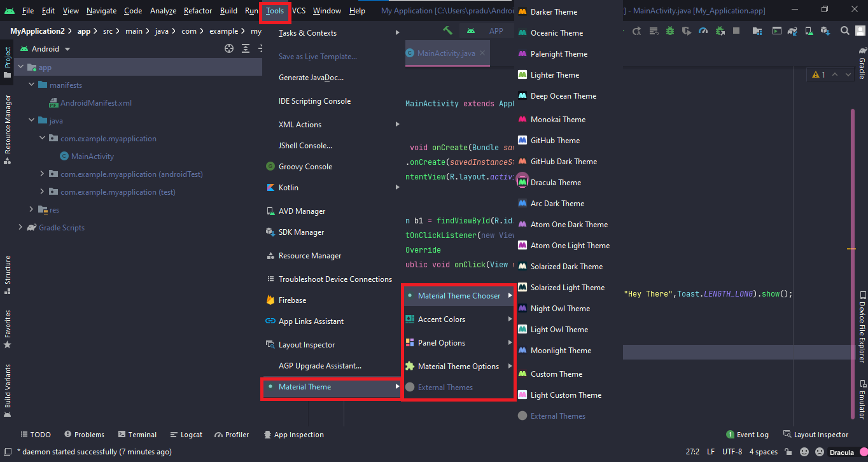Open the Logcat tool window
This screenshot has width=868, height=462.
click(186, 435)
